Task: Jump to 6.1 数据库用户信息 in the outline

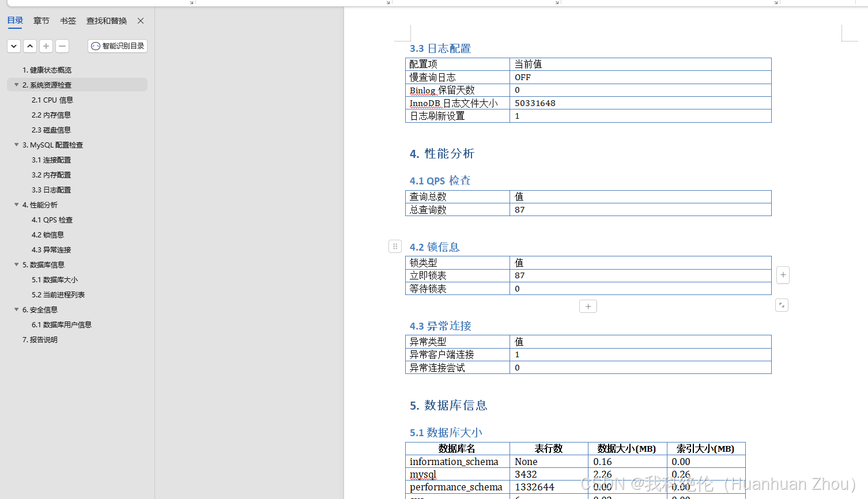Action: [x=62, y=324]
